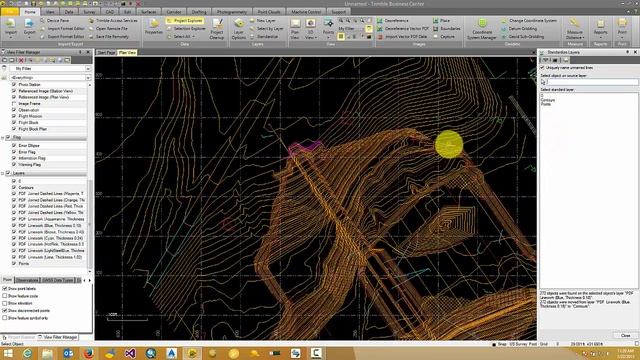This screenshot has width=640, height=360.
Task: Open Import Format Editor
Action: 62,29
